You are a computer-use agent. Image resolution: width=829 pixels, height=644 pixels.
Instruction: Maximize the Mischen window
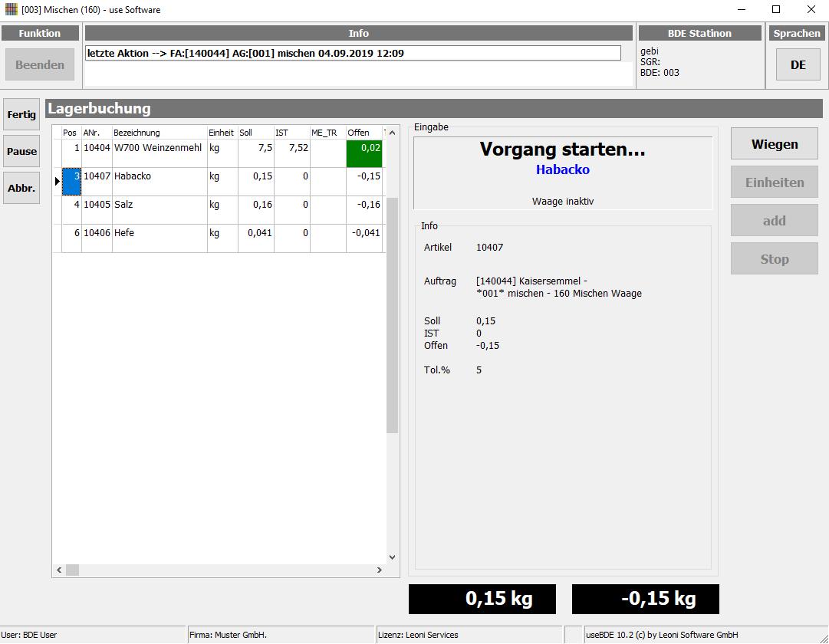[776, 9]
